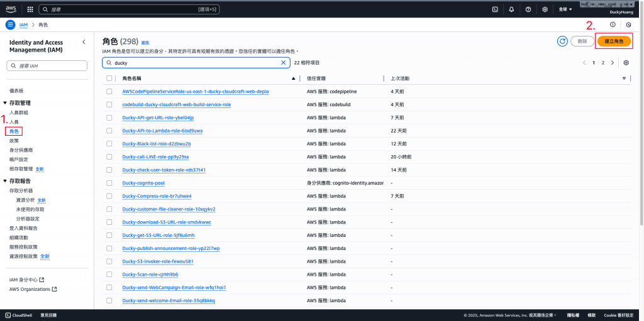Open notifications bell icon
The width and height of the screenshot is (644, 321).
(512, 9)
